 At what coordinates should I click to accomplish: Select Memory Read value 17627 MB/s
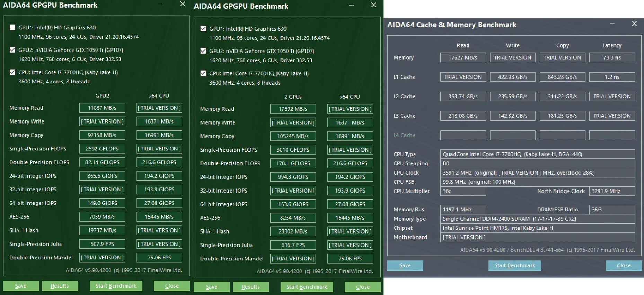pos(463,57)
